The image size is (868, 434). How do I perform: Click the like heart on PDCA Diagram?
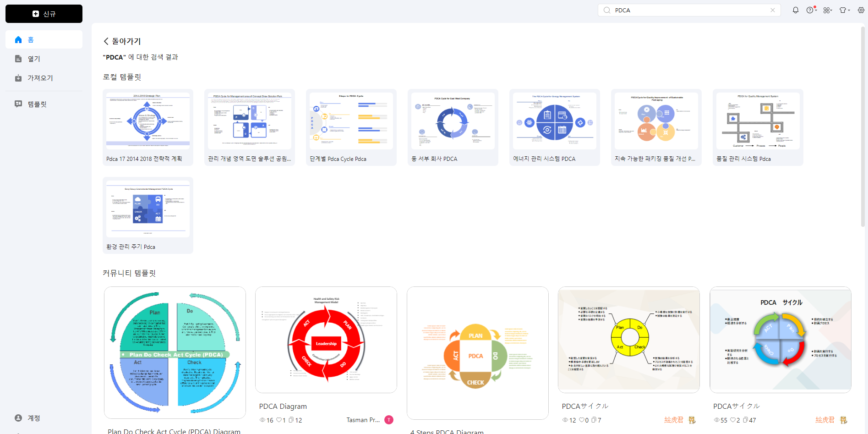278,420
